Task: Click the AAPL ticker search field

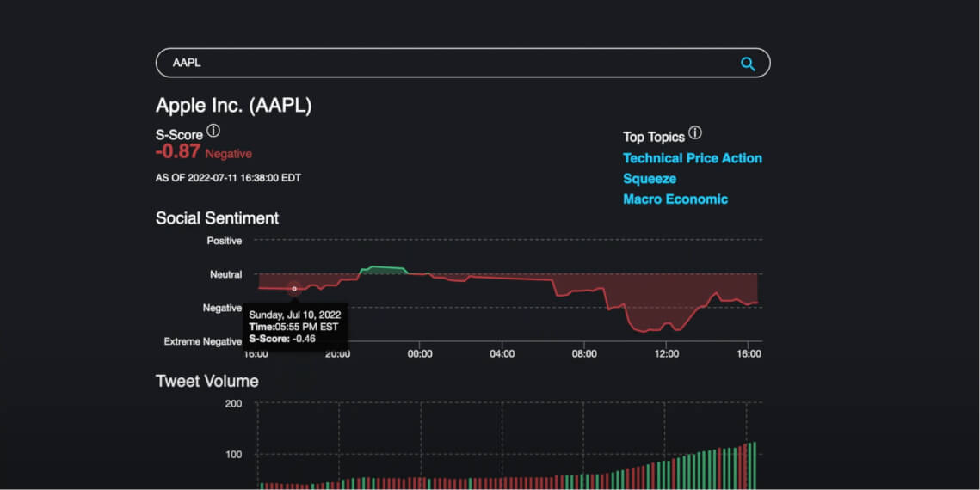Action: [x=463, y=63]
